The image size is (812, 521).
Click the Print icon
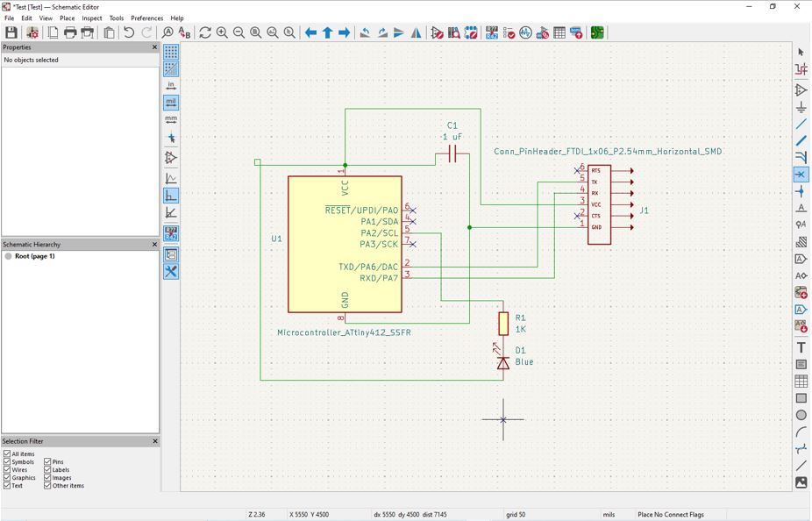pyautogui.click(x=70, y=32)
